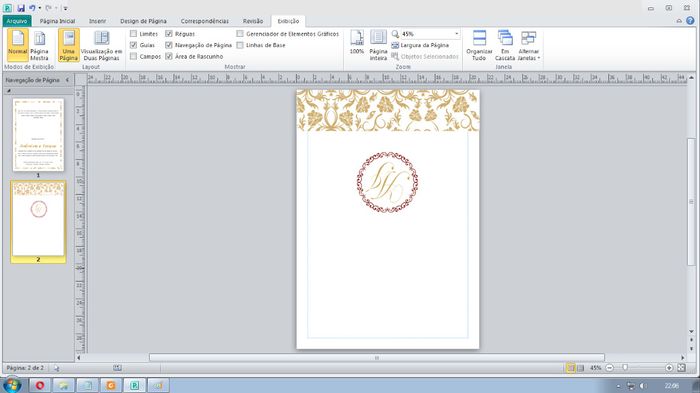Select Normal view mode

18,45
